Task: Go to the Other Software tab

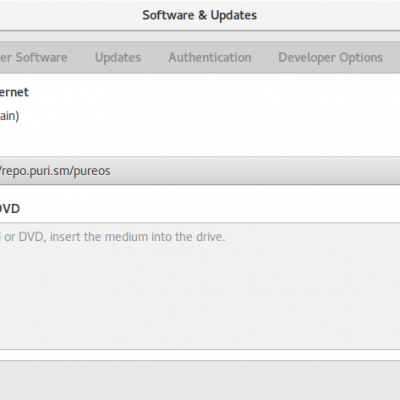Action: (x=33, y=57)
